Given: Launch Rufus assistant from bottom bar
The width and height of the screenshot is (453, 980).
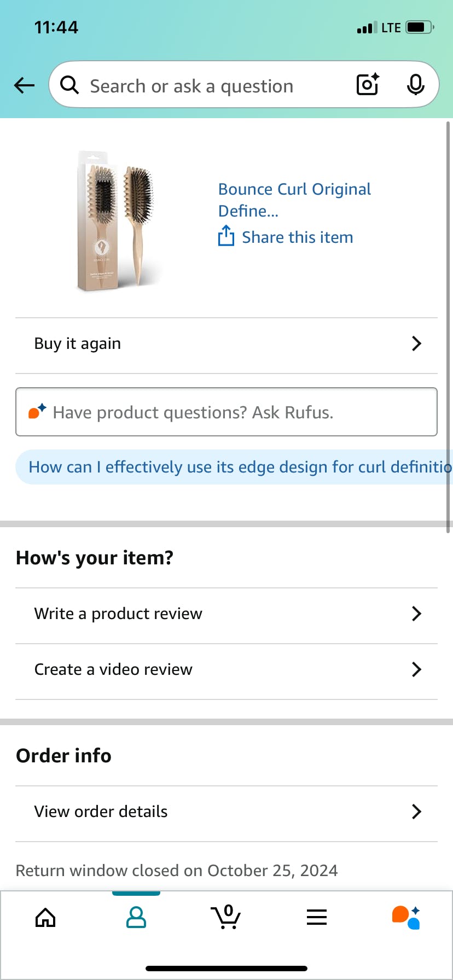Looking at the screenshot, I should 406,918.
